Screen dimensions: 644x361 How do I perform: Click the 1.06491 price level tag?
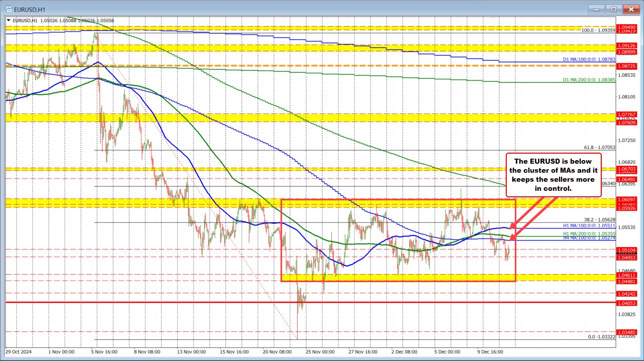[x=627, y=179]
